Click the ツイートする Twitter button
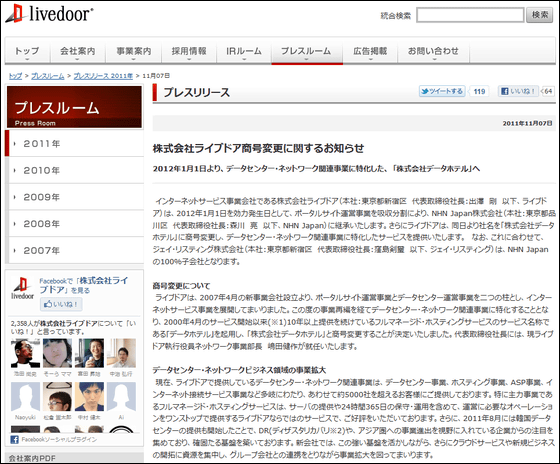 442,91
